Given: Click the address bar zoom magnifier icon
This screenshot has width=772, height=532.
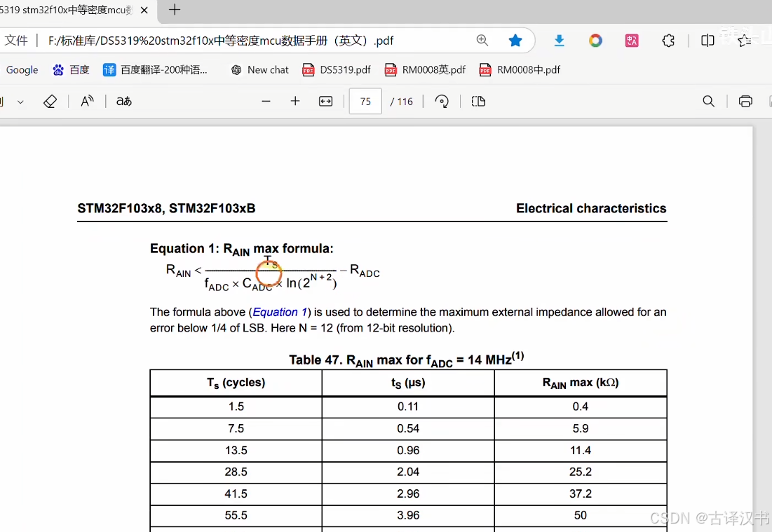Looking at the screenshot, I should pos(482,41).
